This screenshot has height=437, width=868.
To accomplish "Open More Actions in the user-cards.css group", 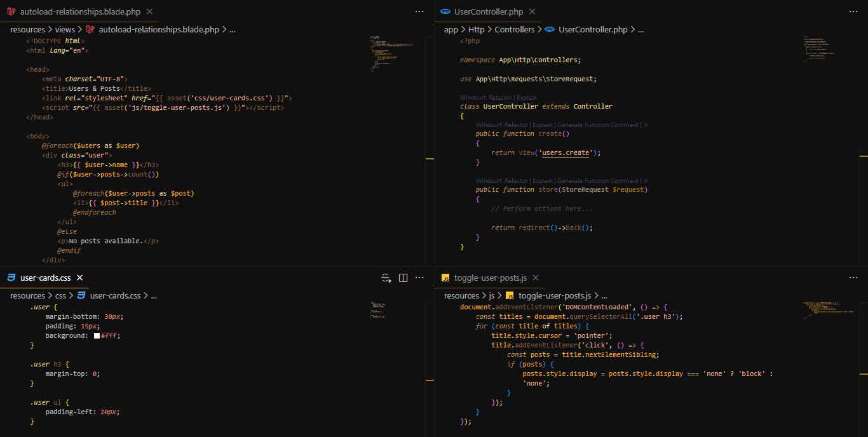I will click(419, 278).
